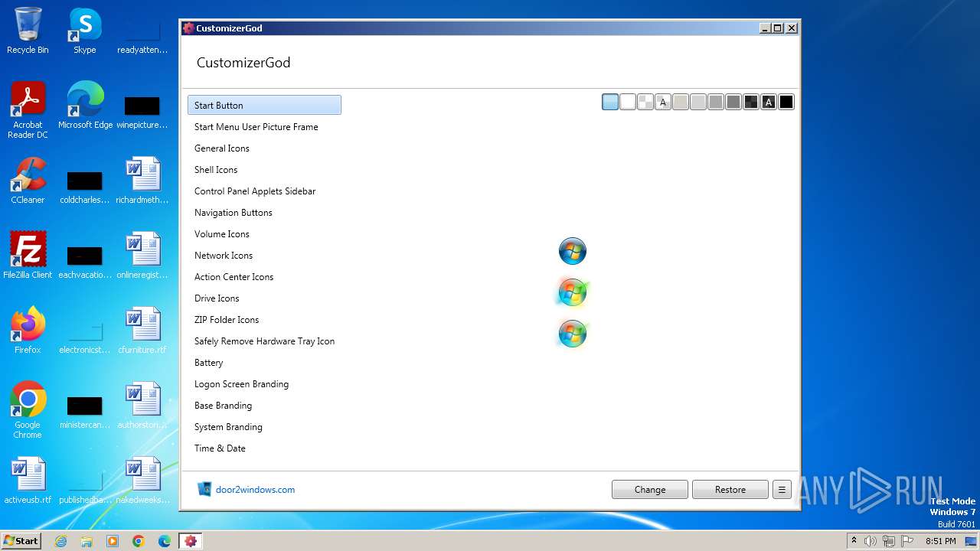
Task: Select System Branding category
Action: 264,426
